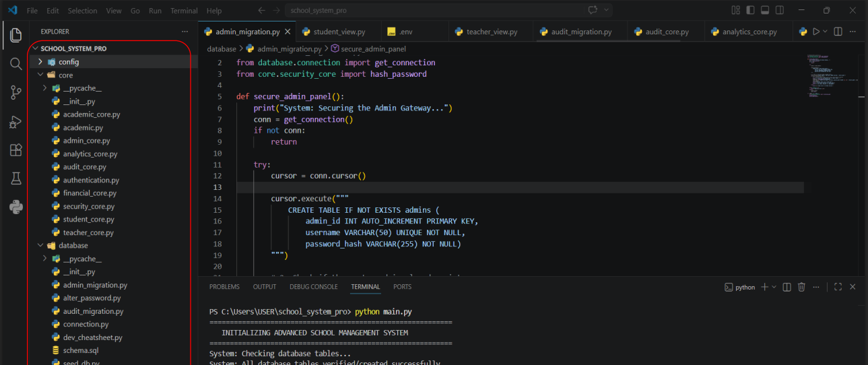Select the python terminal shell label
Image resolution: width=868 pixels, height=365 pixels.
pyautogui.click(x=739, y=287)
